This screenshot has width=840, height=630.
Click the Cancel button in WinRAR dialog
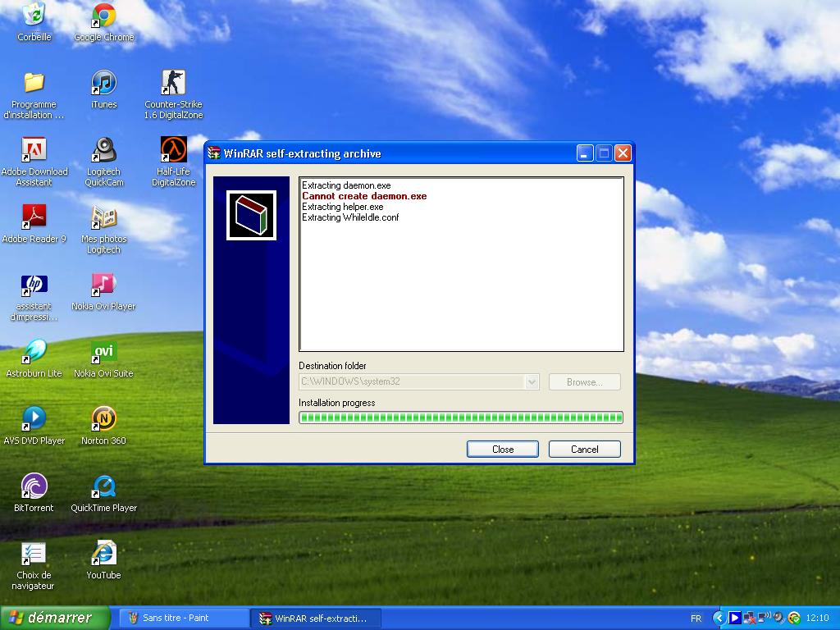point(584,449)
